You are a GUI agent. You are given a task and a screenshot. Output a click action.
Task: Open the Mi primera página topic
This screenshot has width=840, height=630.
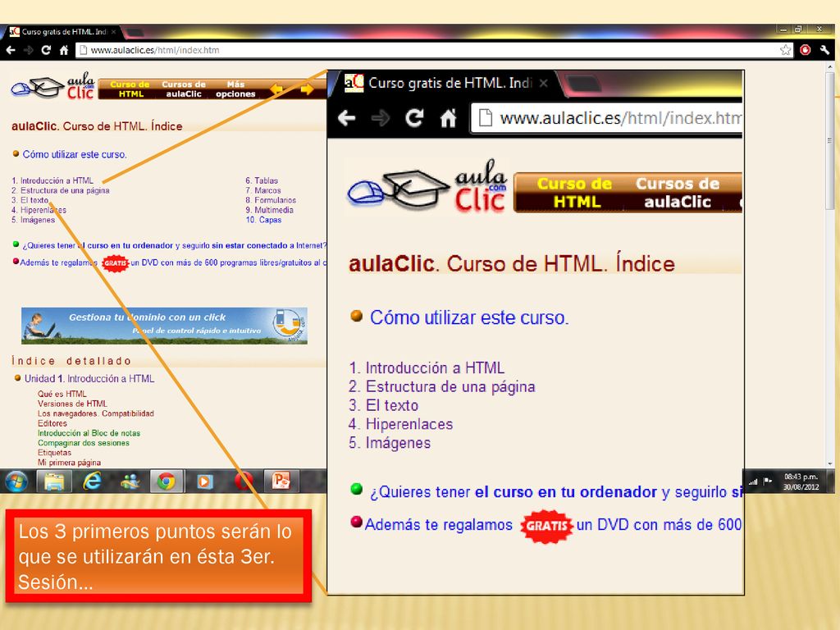(69, 463)
